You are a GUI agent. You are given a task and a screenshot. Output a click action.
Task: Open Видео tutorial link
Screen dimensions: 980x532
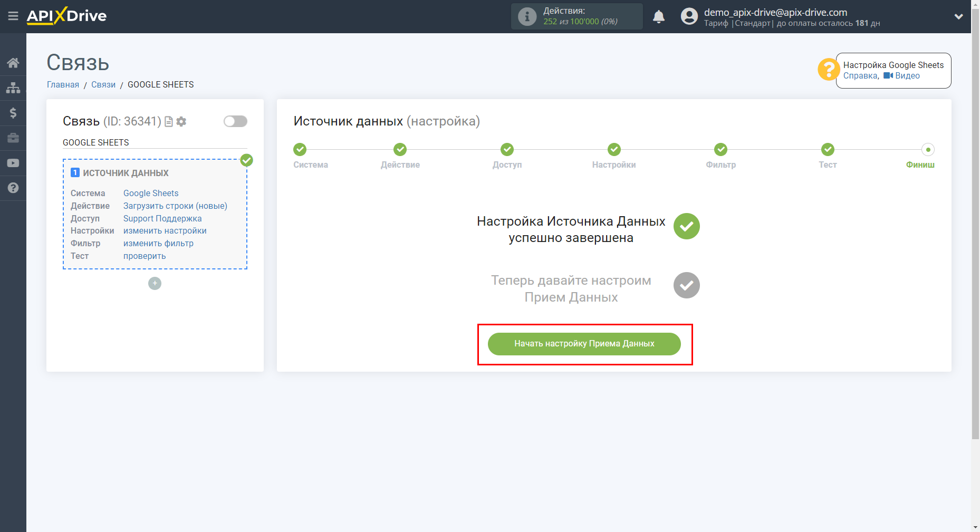pos(902,76)
